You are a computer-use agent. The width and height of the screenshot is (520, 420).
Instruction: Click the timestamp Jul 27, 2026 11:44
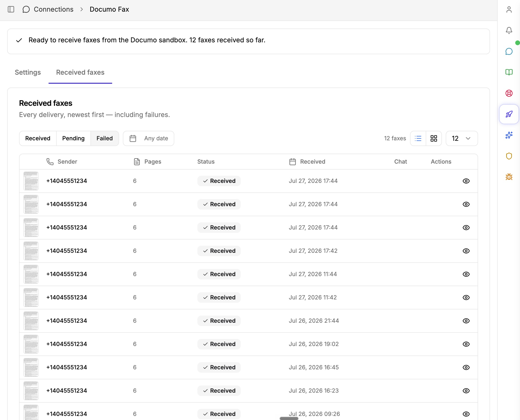[313, 274]
